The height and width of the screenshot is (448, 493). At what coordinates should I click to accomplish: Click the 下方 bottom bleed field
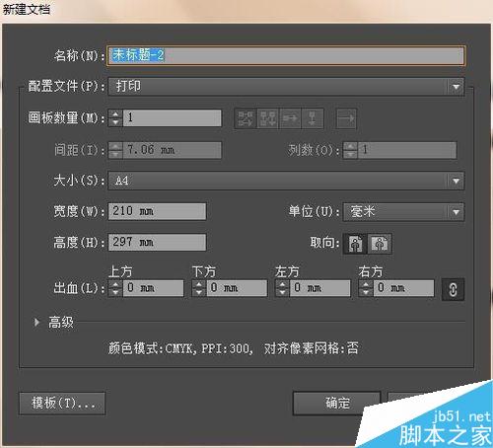(x=237, y=288)
